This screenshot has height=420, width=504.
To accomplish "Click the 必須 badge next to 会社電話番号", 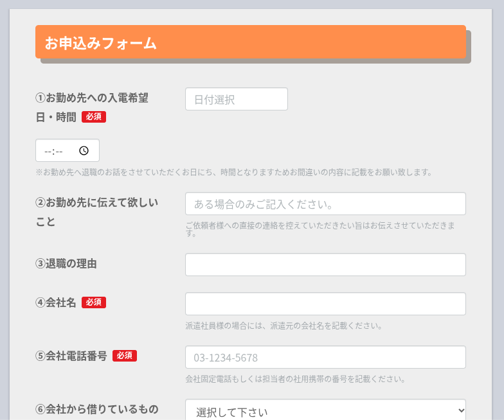I will tap(125, 355).
